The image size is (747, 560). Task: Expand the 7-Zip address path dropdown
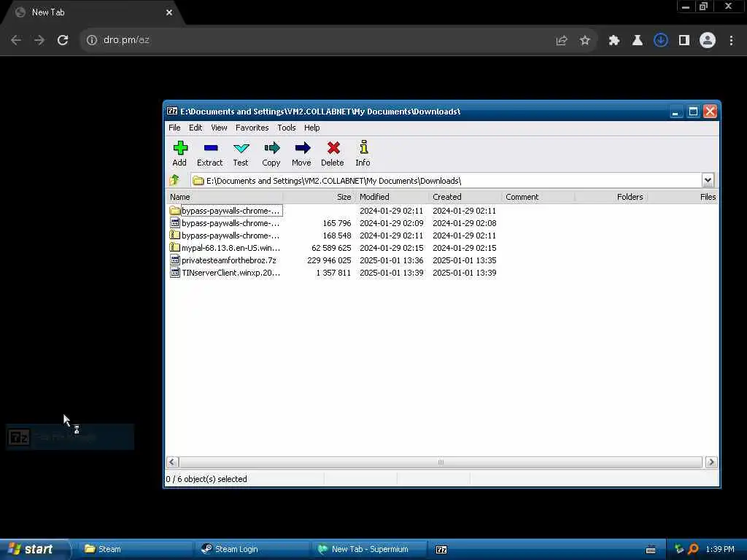click(708, 180)
